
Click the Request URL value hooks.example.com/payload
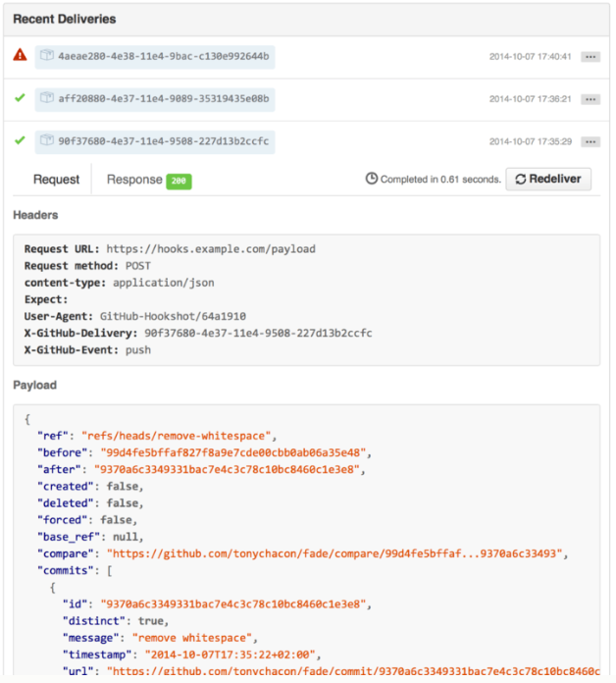(211, 249)
